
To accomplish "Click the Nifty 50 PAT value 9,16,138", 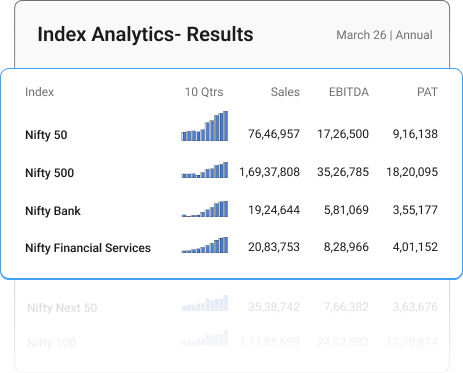I will [x=415, y=134].
